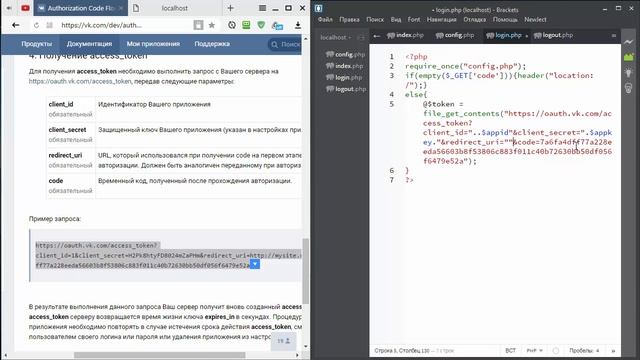Reload the vk.com page

coord(36,25)
